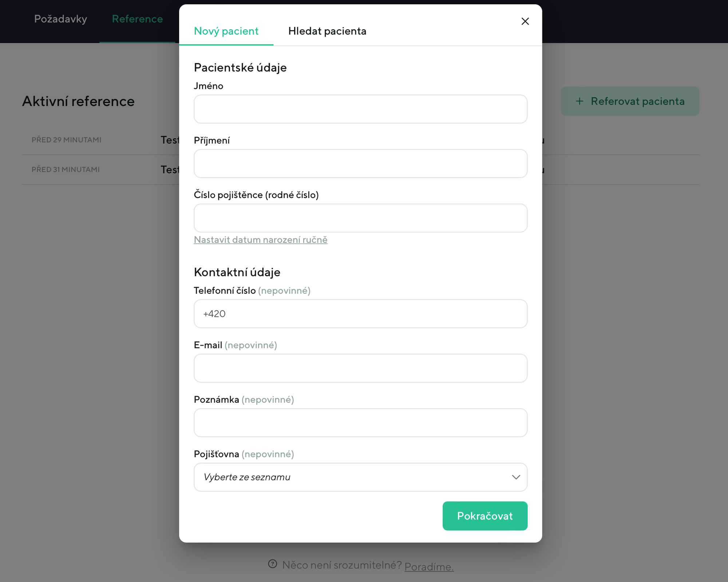
Task: Select the Nový pacient tab
Action: 226,31
